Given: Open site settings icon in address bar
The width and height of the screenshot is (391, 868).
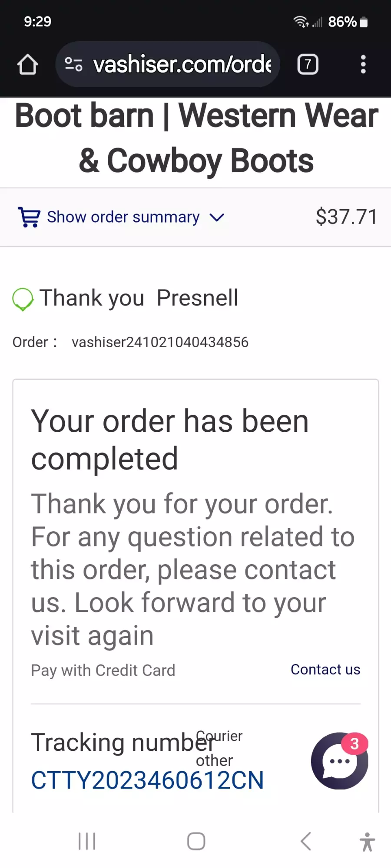Looking at the screenshot, I should (x=73, y=64).
